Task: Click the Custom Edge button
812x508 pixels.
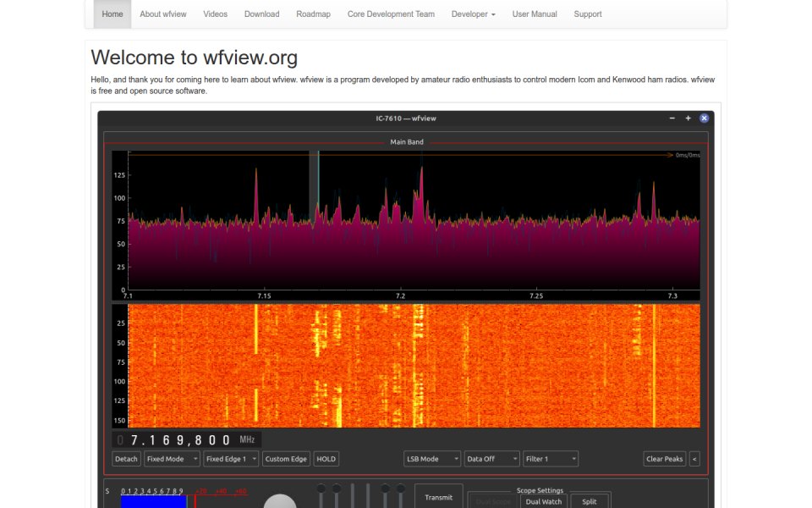Action: 286,459
